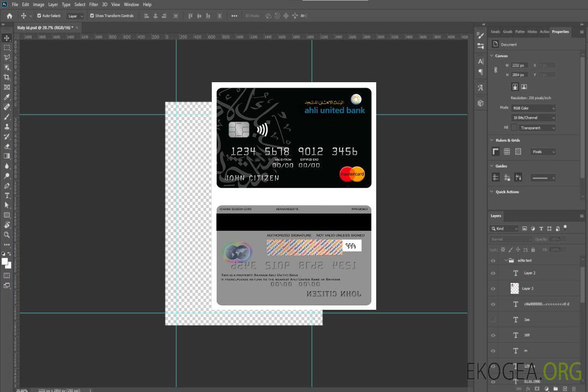The image size is (588, 392).
Task: Collapse the 'edite text' layer group
Action: [506, 260]
